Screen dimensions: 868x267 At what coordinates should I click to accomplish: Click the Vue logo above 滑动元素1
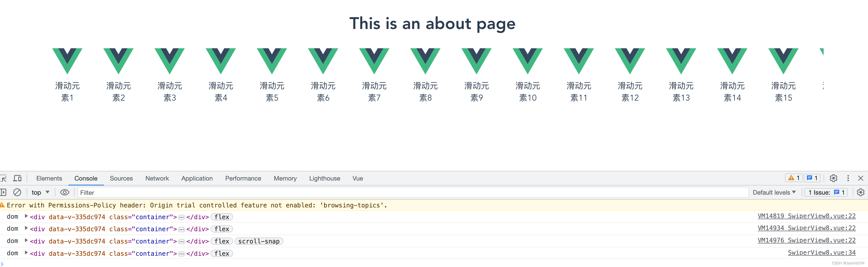[x=67, y=61]
